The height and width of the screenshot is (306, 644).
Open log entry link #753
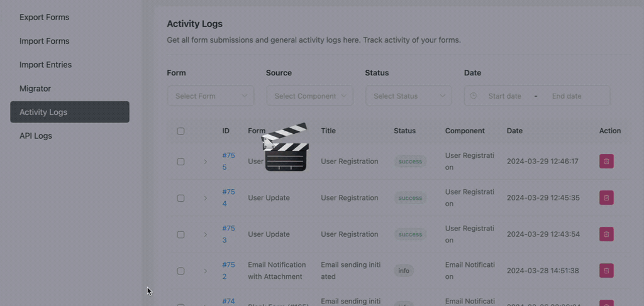[x=228, y=234]
